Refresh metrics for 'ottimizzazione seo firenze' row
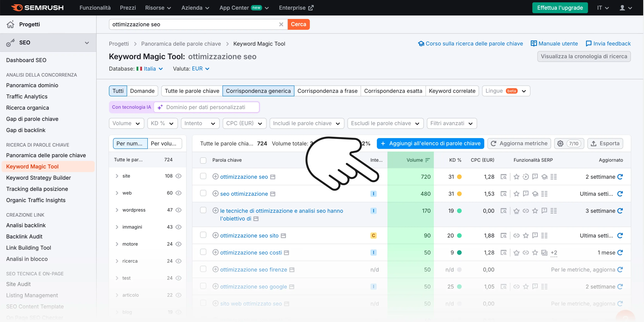The height and width of the screenshot is (322, 644). [620, 270]
